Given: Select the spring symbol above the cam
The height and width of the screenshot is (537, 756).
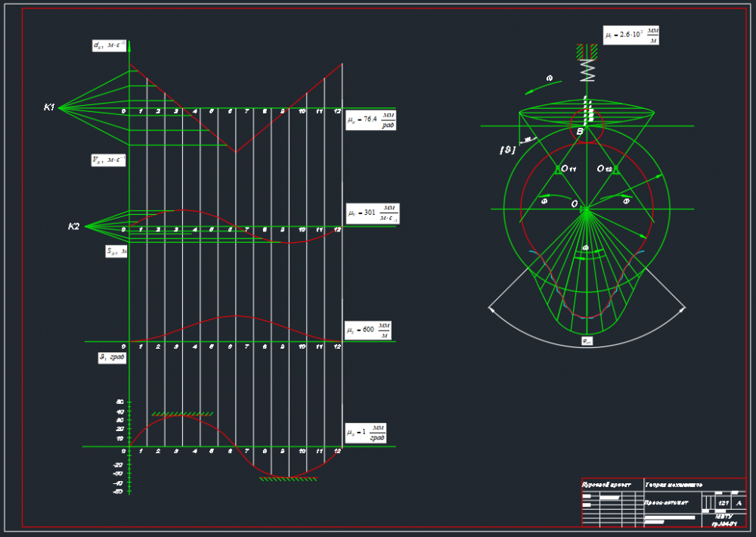Looking at the screenshot, I should [x=587, y=70].
